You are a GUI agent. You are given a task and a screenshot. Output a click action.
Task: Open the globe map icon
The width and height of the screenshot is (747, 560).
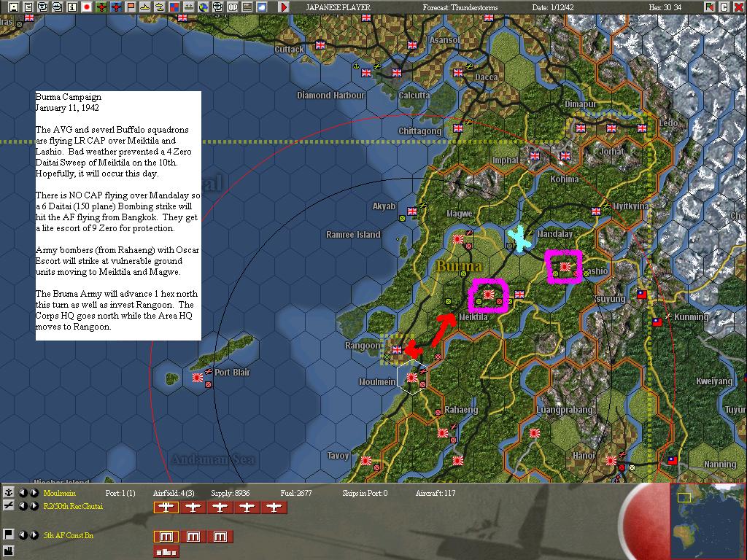point(203,7)
